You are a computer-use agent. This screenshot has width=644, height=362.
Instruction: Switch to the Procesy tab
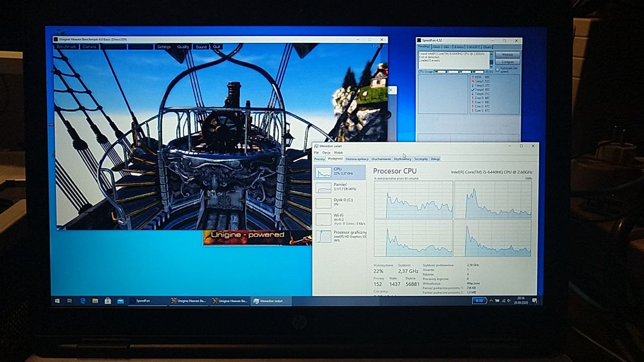coord(319,159)
